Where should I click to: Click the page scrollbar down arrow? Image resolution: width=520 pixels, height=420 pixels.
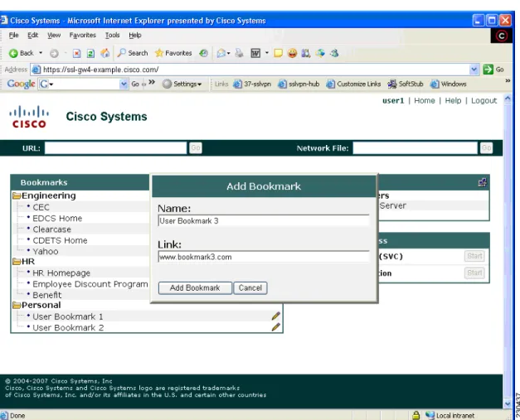pyautogui.click(x=508, y=403)
